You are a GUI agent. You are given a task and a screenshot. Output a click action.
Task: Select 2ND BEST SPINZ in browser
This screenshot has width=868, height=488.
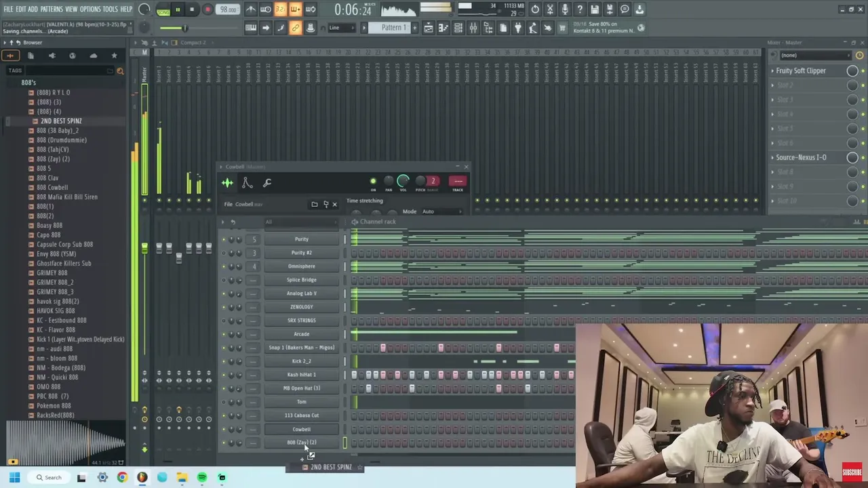coord(61,121)
